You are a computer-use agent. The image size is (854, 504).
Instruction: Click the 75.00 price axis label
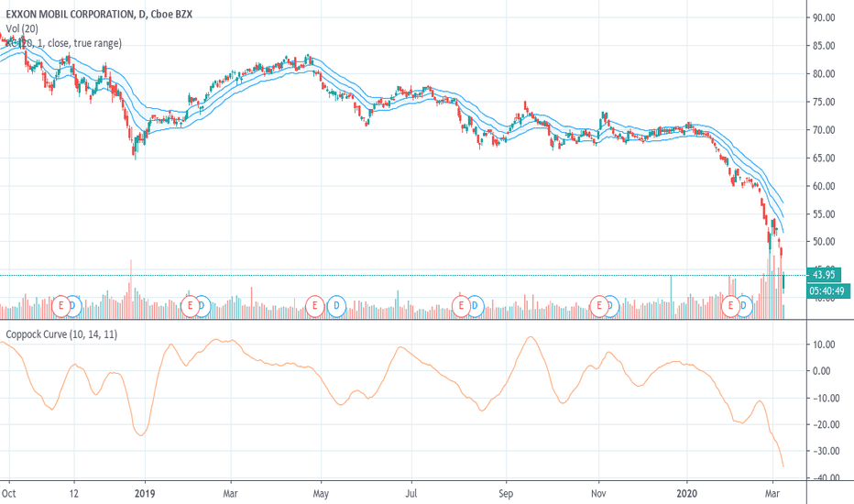click(x=824, y=102)
